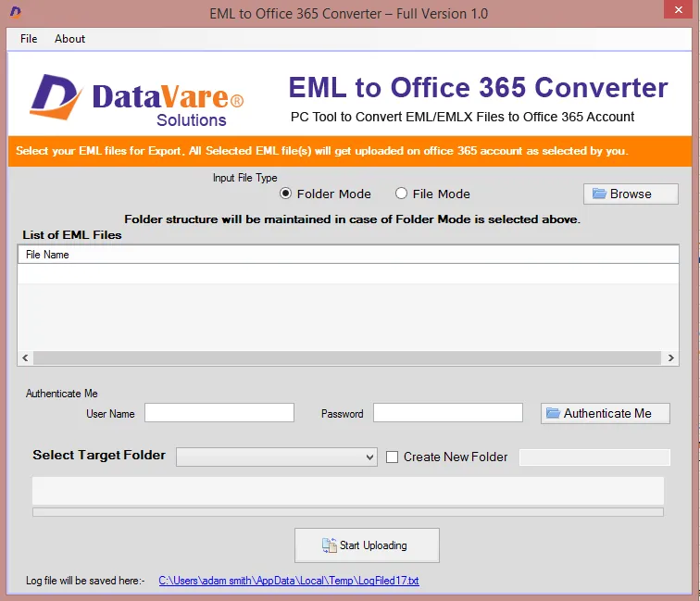Click the left arrow of horizontal scrollbar
This screenshot has width=700, height=601.
25,357
